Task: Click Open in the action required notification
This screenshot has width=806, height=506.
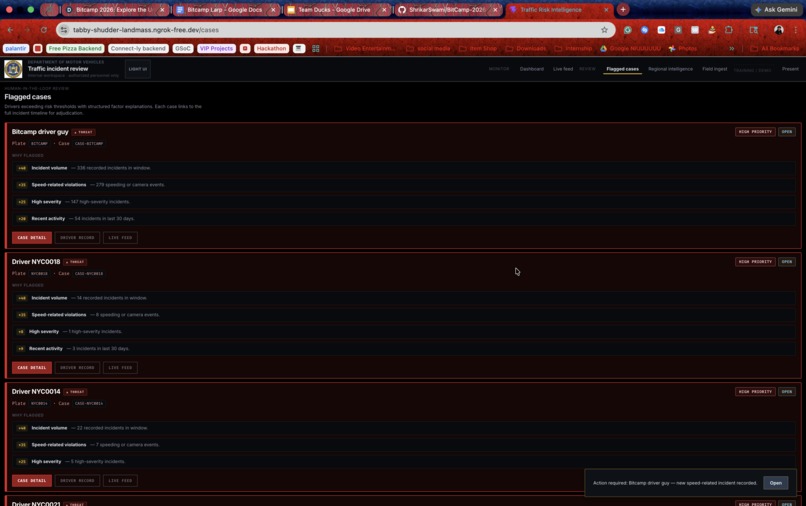Action: pyautogui.click(x=776, y=483)
